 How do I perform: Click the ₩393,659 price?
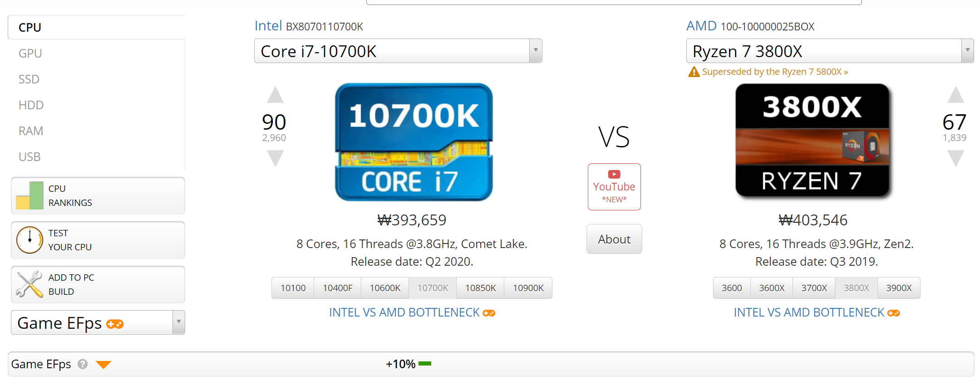[412, 220]
